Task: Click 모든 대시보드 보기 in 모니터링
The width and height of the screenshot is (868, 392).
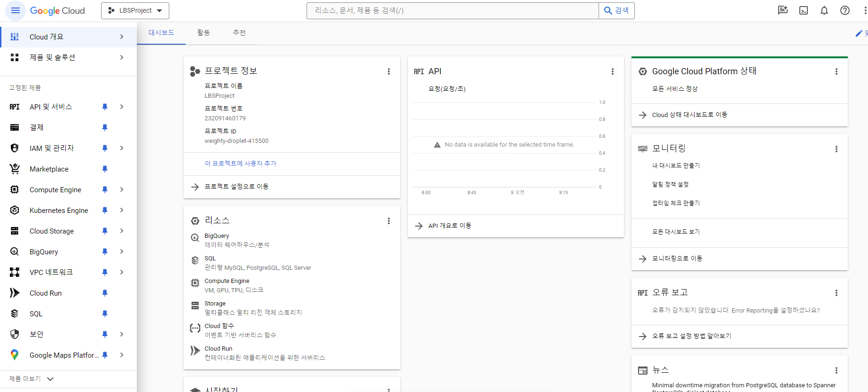Action: [676, 232]
